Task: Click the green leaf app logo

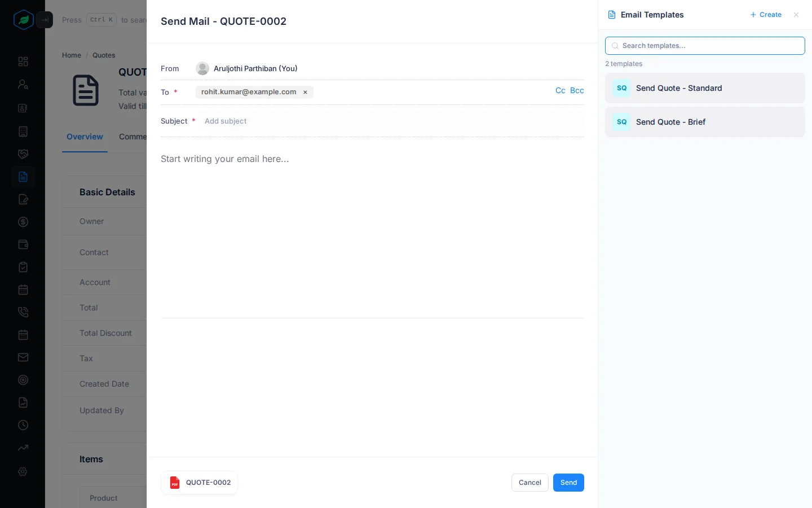Action: [23, 20]
